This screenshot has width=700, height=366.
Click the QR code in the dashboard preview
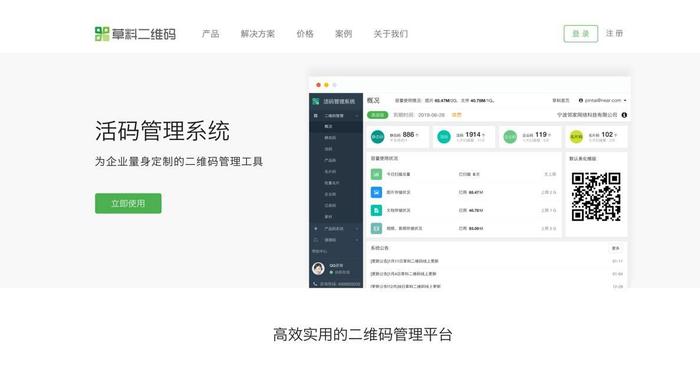click(x=596, y=197)
